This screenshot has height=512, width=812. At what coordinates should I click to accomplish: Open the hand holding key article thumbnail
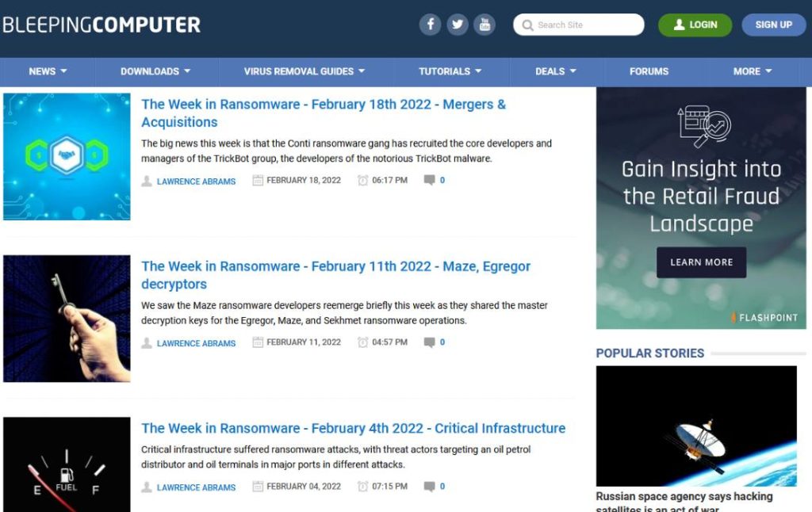pos(67,319)
